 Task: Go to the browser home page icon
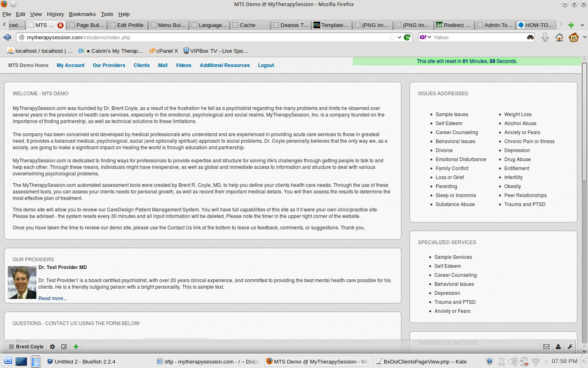click(x=559, y=37)
